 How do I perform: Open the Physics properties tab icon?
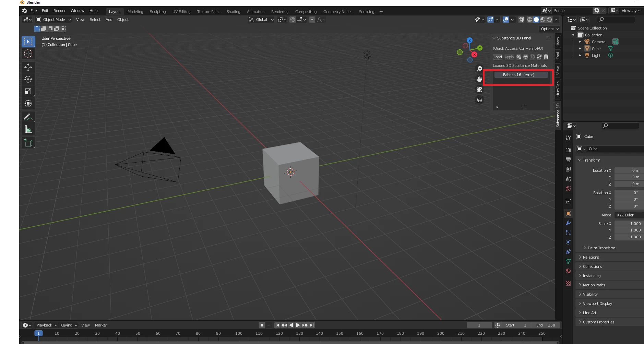(568, 242)
